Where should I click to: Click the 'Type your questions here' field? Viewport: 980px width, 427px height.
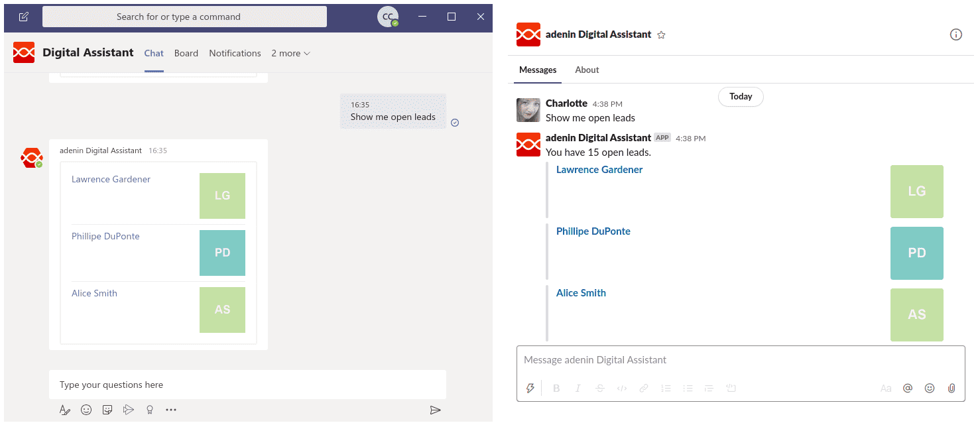point(247,385)
